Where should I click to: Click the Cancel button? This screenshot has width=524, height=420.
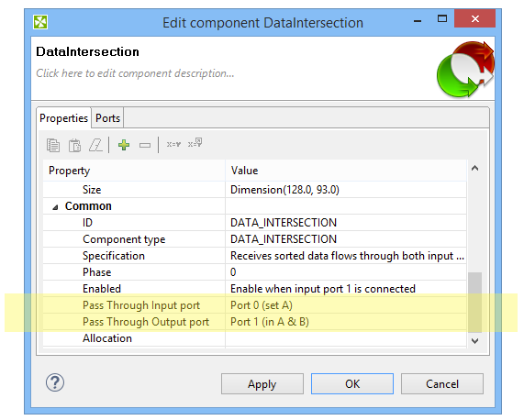point(442,384)
